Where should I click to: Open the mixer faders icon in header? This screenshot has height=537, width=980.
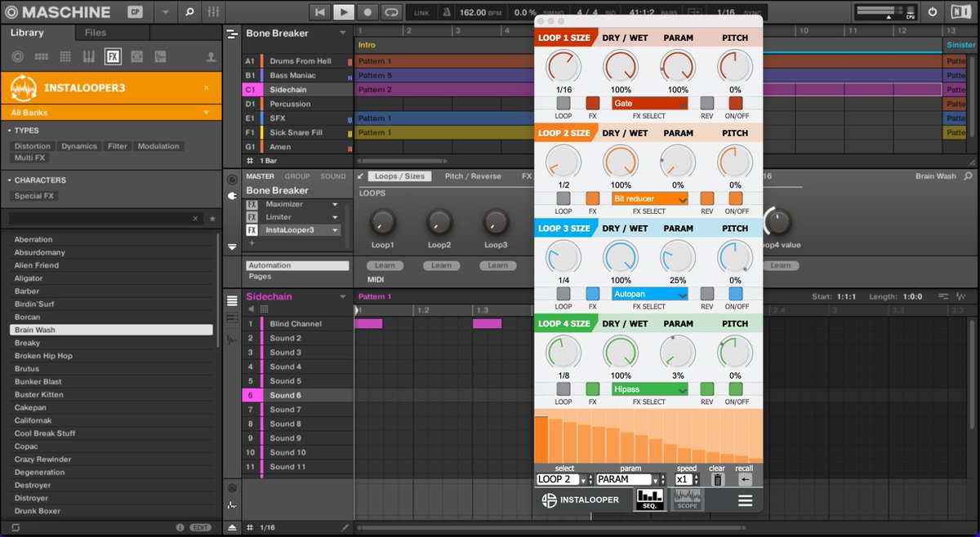coord(213,12)
